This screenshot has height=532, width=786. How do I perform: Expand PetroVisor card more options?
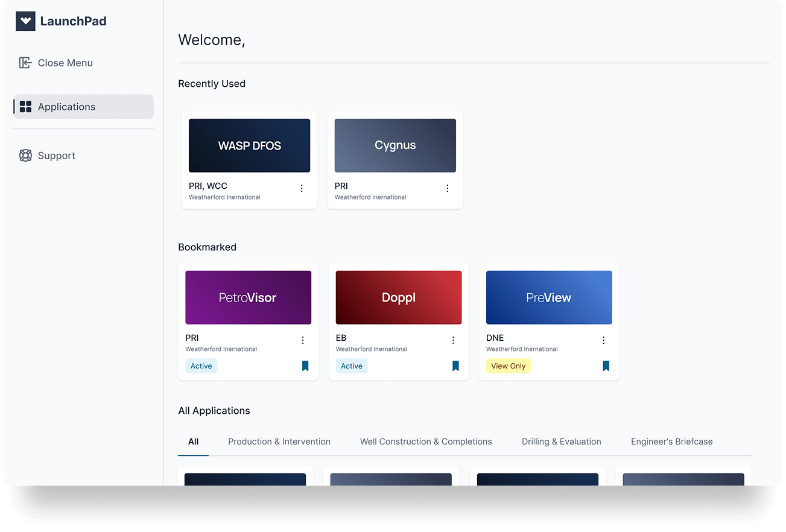pos(303,340)
